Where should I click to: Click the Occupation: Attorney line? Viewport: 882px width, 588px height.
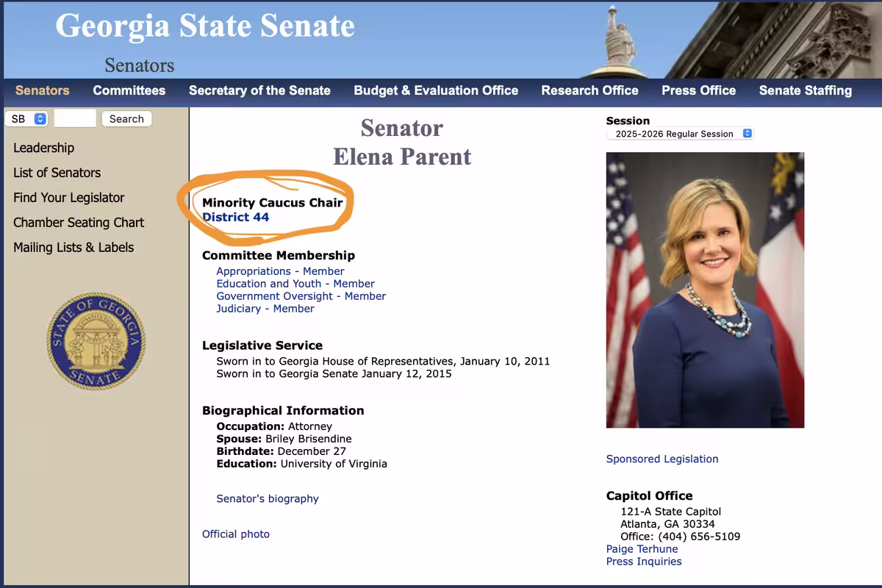[x=274, y=426]
